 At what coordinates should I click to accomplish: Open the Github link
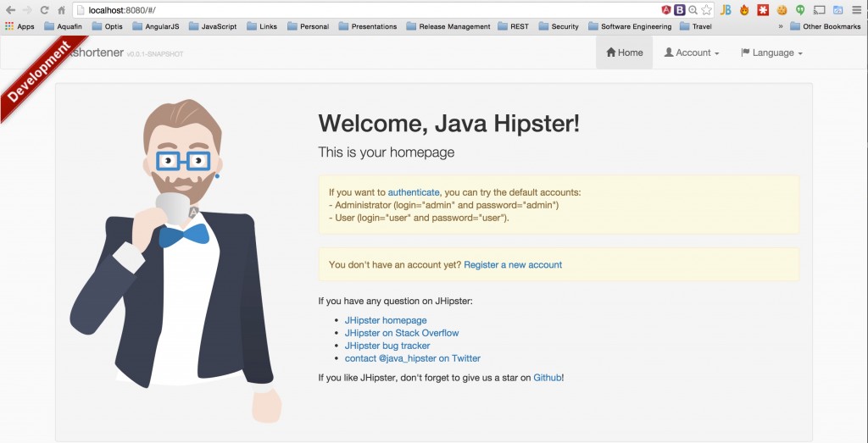click(548, 378)
